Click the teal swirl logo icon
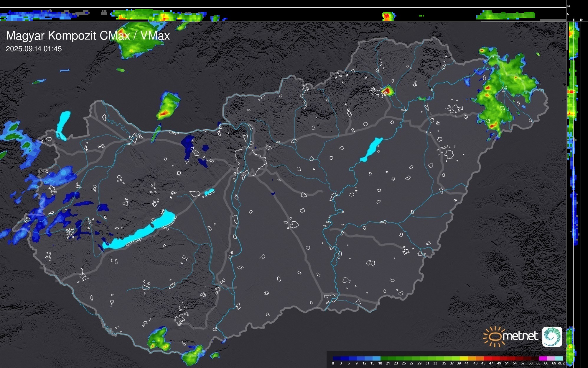The width and height of the screenshot is (588, 368). coord(552,336)
